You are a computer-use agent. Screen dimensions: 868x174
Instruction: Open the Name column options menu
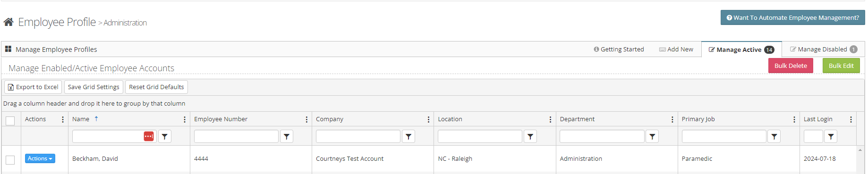185,120
